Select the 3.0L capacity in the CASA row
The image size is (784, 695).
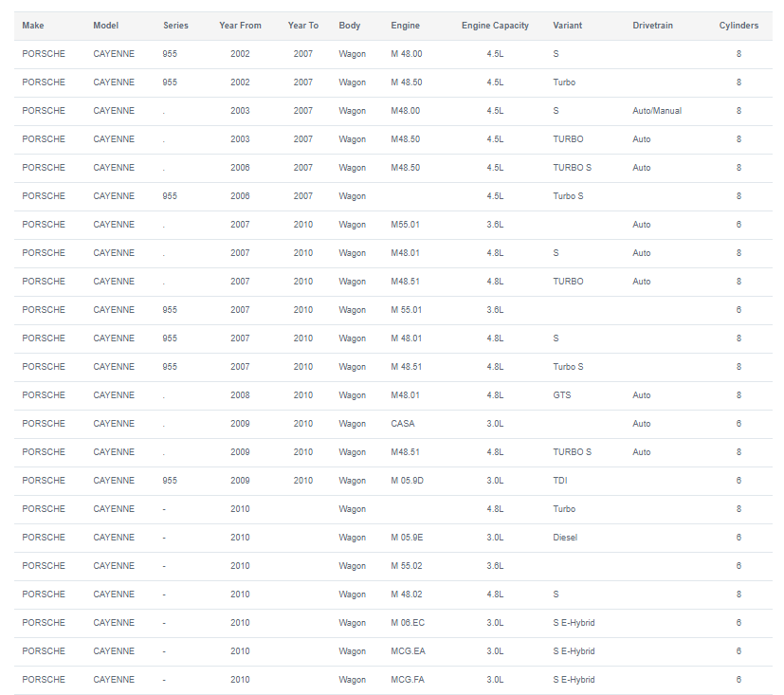click(x=495, y=424)
